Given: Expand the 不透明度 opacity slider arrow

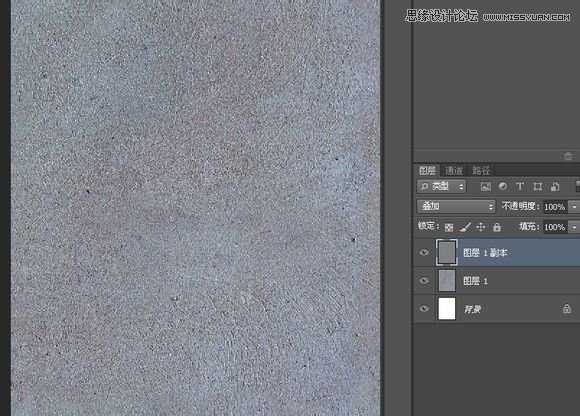Looking at the screenshot, I should pyautogui.click(x=574, y=206).
